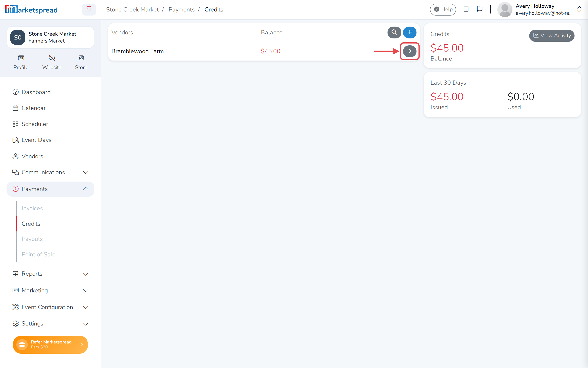Screen dimensions: 588x368
Task: Open the user account switcher dropdown
Action: coord(579,9)
